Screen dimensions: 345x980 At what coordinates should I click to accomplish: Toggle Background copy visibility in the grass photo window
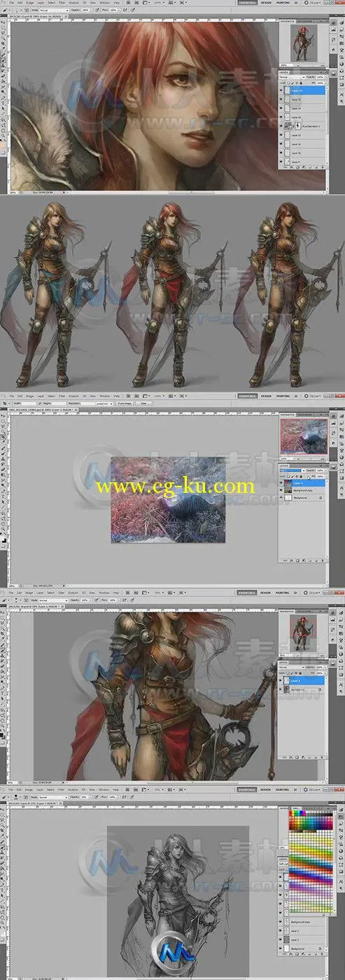click(281, 491)
